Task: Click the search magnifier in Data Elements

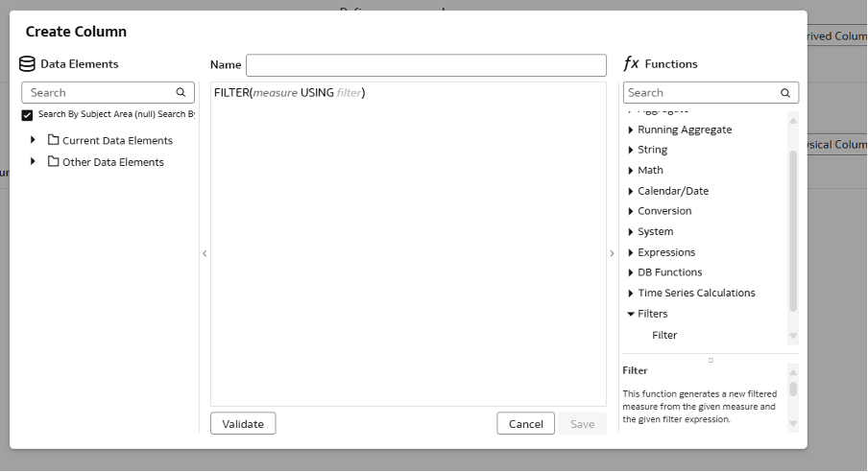Action: click(x=181, y=93)
